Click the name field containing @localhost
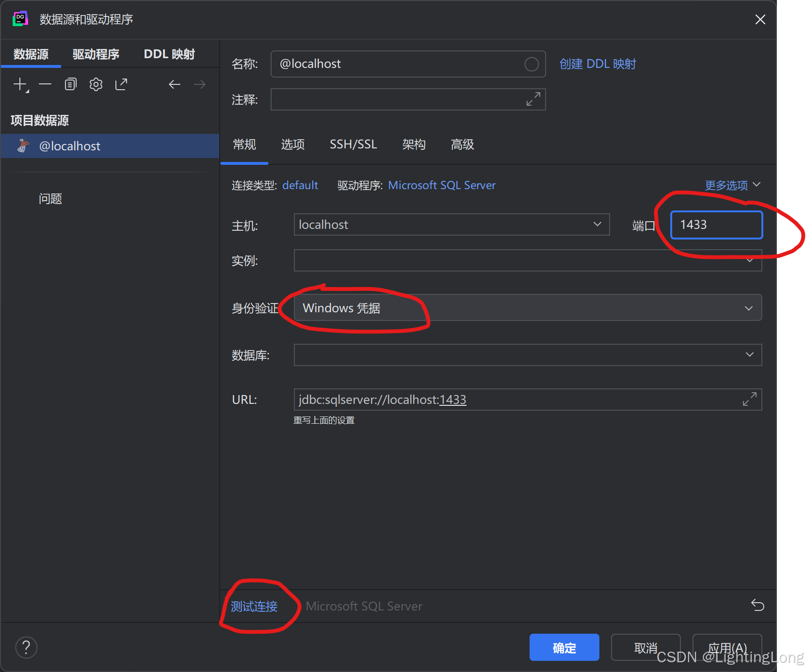This screenshot has height=672, width=806. 408,64
